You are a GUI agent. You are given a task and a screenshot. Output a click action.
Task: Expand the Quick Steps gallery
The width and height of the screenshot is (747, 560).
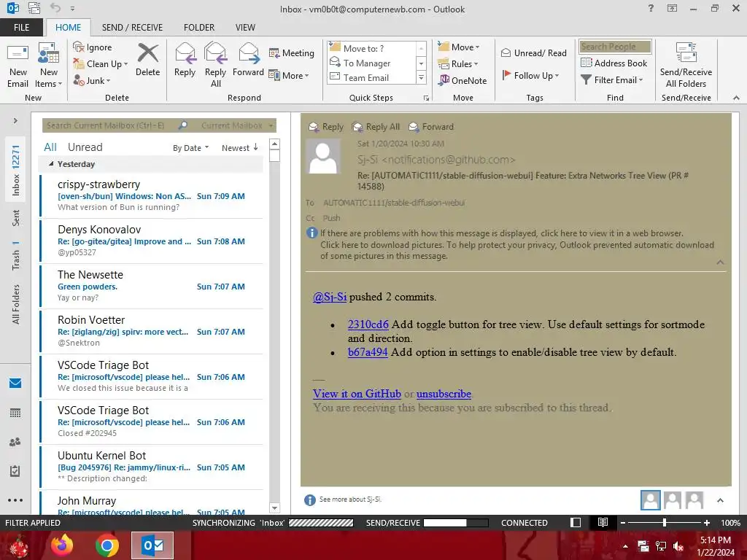(421, 77)
